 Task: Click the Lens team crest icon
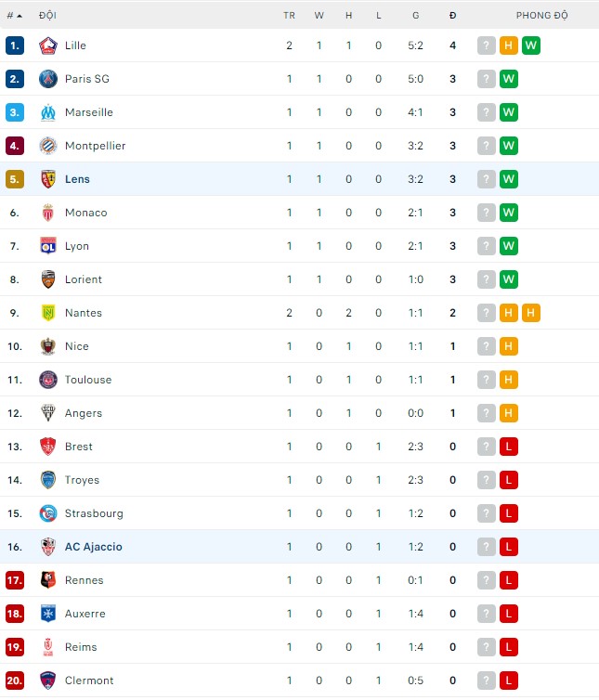pos(48,179)
